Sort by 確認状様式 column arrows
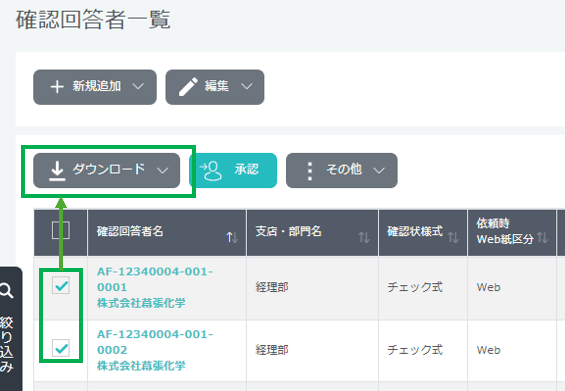 tap(453, 237)
